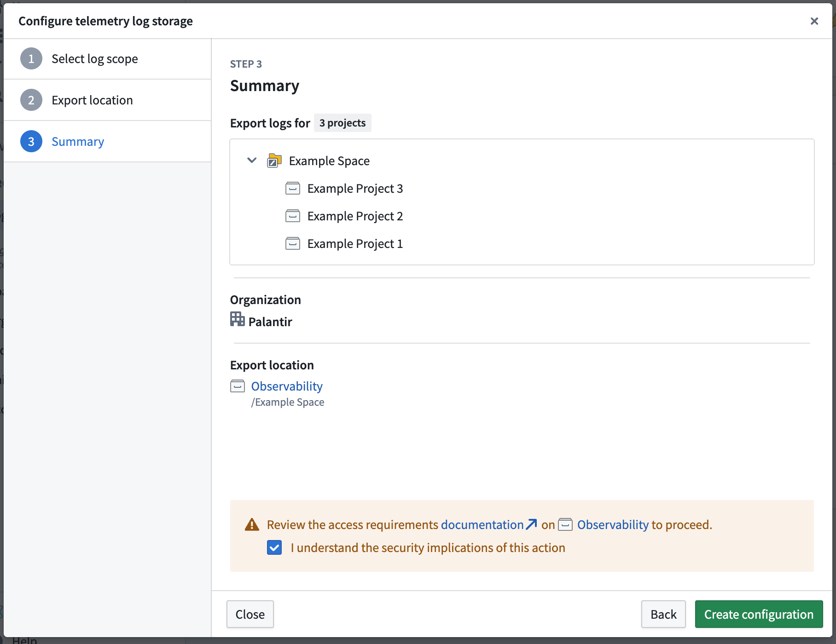Click the Example Project 3 project icon
This screenshot has width=836, height=644.
(293, 189)
